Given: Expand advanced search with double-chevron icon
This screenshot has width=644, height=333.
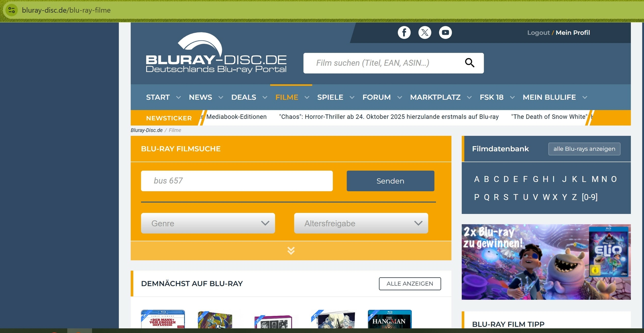Looking at the screenshot, I should tap(291, 251).
